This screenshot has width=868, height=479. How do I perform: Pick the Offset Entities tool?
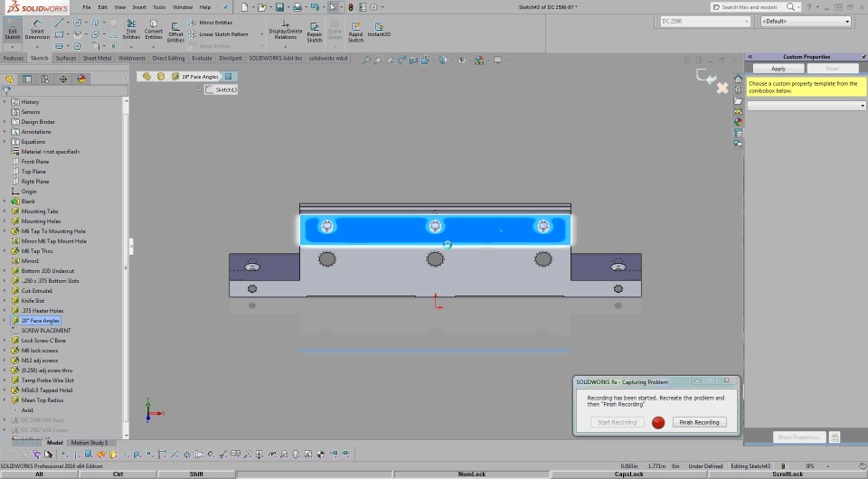tap(175, 33)
